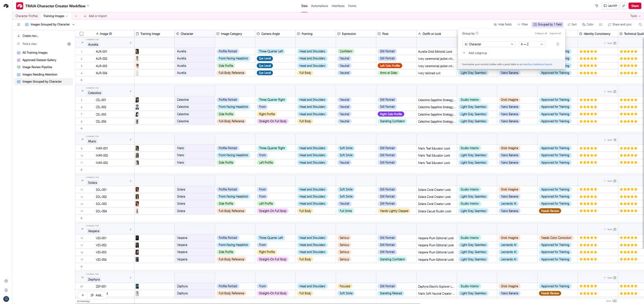
Task: Open Image Review Pipeline view
Action: click(x=37, y=67)
